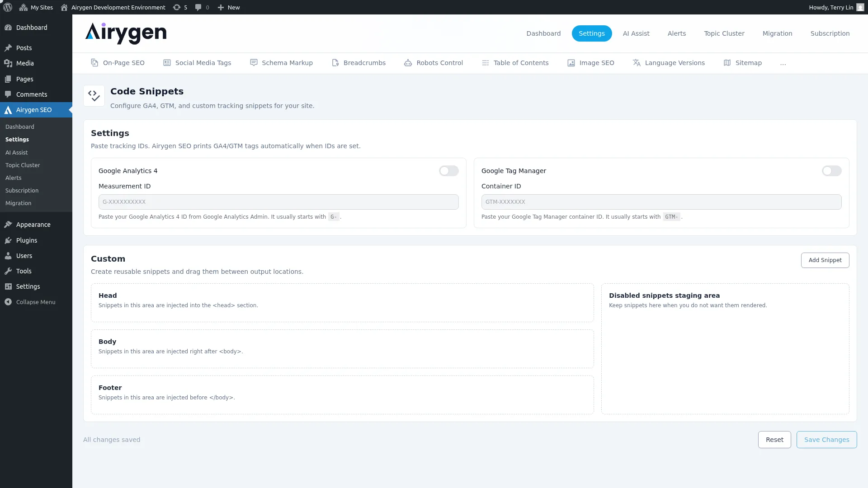Click the Breadcrumbs file icon
Image resolution: width=868 pixels, height=488 pixels.
pos(335,63)
